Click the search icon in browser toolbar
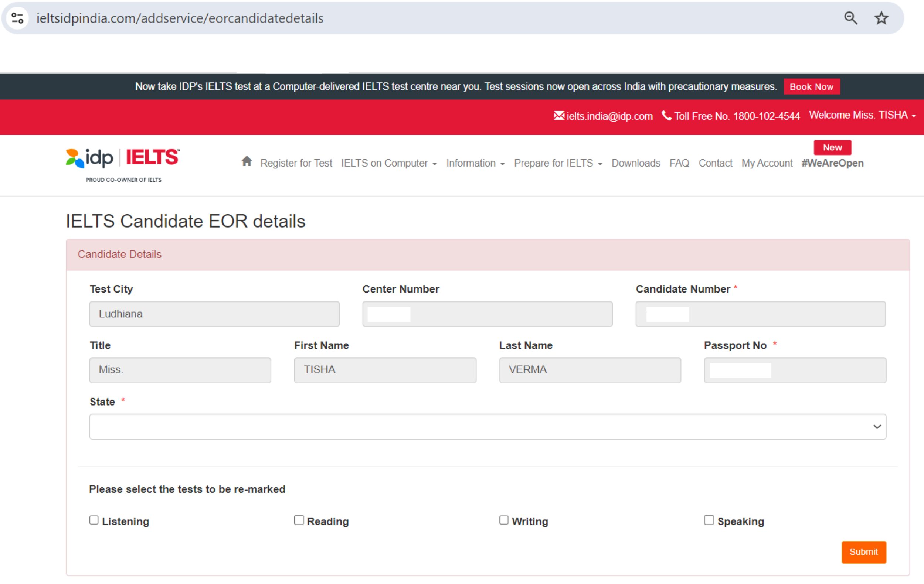The height and width of the screenshot is (584, 924). pos(849,18)
